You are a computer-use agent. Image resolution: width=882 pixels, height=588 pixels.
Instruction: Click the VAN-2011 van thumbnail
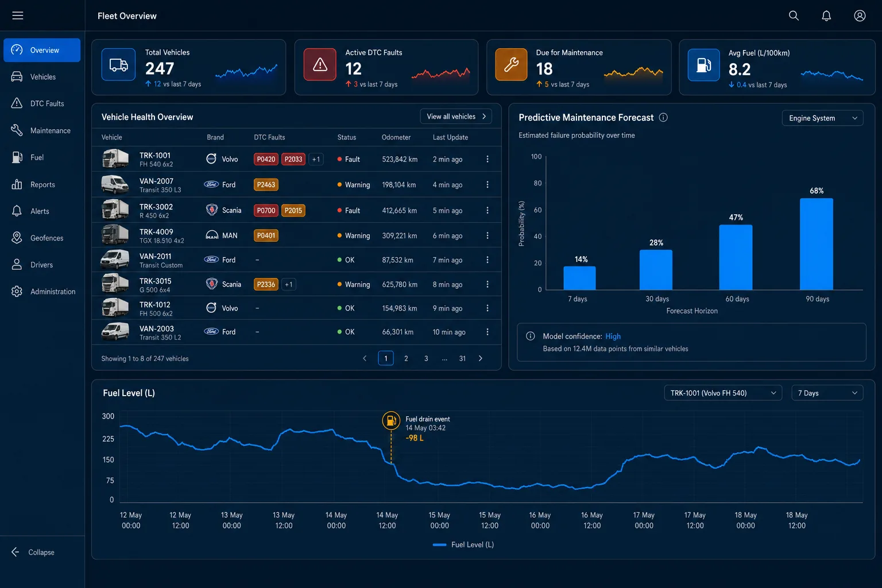pos(115,260)
